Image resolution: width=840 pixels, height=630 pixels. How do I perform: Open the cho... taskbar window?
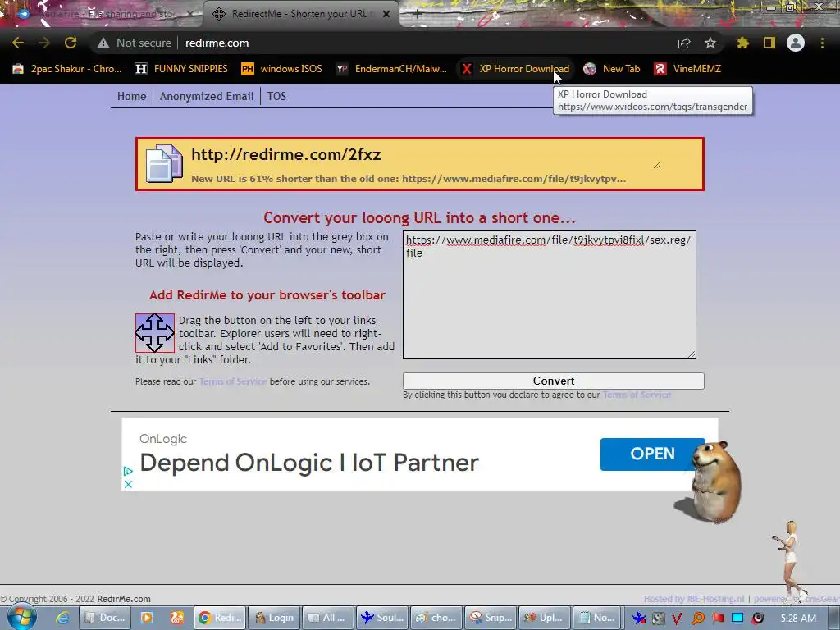pos(436,618)
